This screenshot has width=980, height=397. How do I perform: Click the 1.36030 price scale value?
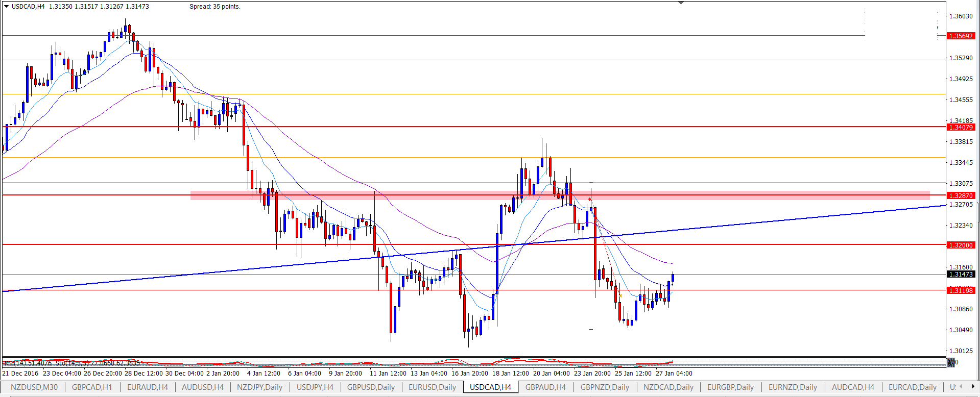(x=961, y=16)
